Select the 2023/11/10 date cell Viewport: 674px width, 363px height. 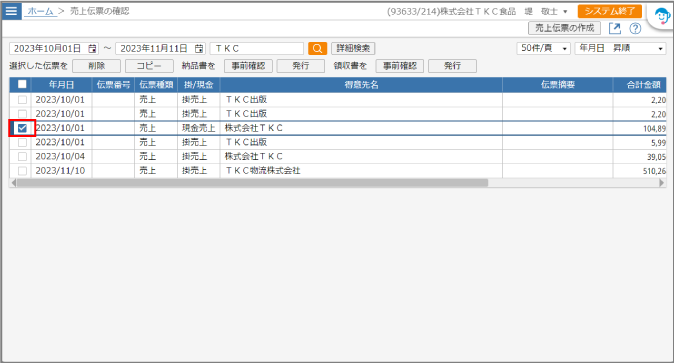click(x=61, y=170)
